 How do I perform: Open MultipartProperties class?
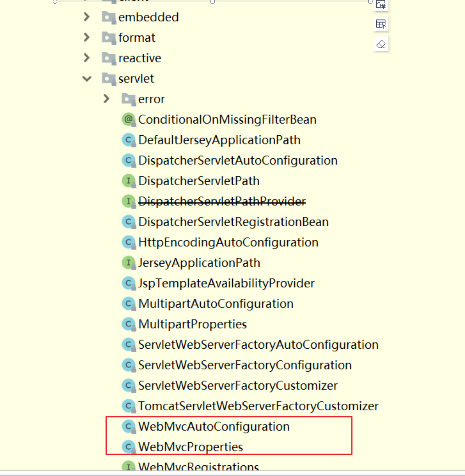[192, 324]
